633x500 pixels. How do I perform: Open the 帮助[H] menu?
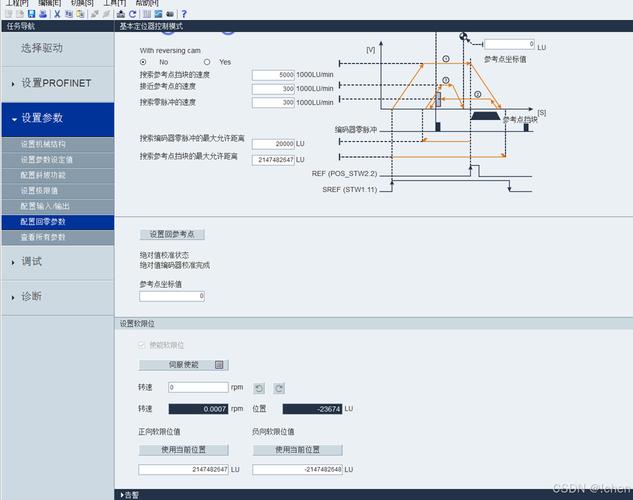tap(147, 3)
